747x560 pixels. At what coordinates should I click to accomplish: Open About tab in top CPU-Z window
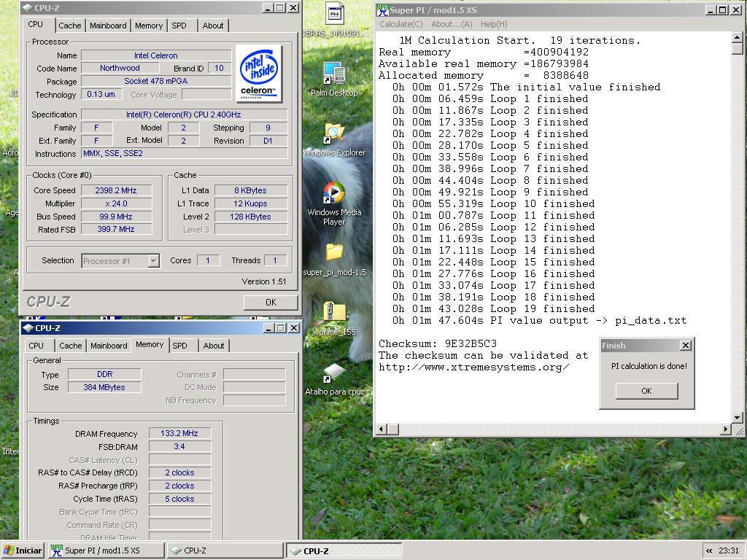212,26
